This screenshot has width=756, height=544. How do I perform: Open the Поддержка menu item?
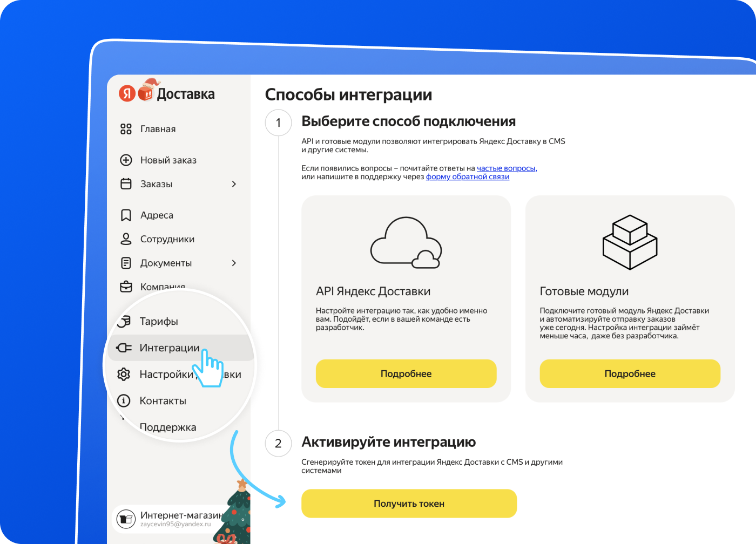coord(168,427)
